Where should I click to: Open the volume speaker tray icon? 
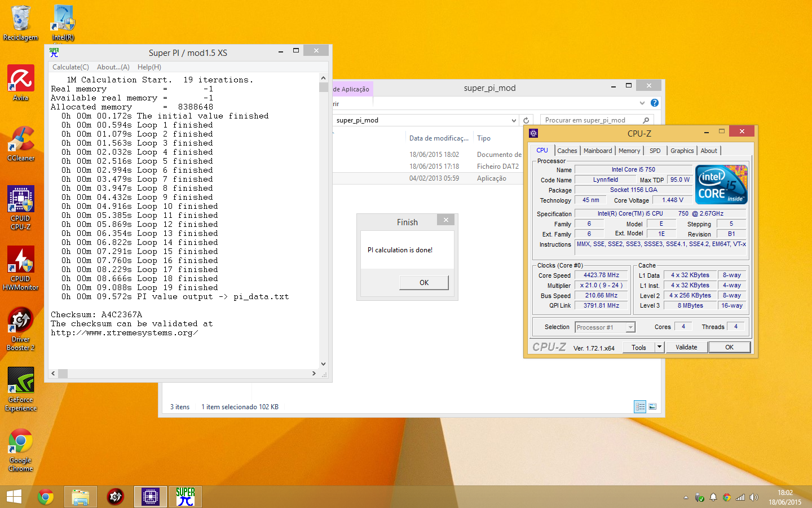[x=754, y=497]
